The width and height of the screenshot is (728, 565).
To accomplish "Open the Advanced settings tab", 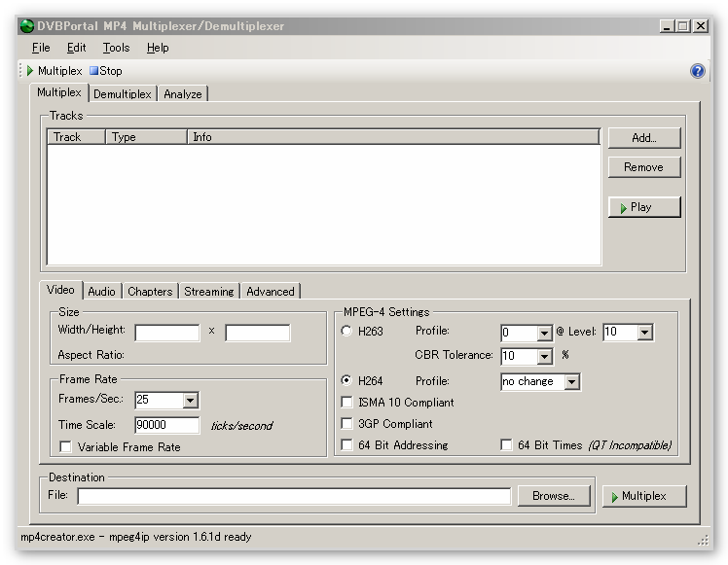I will (x=271, y=292).
